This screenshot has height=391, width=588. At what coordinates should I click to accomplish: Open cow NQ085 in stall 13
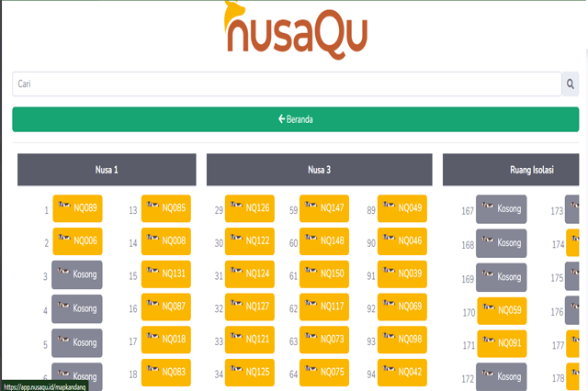point(166,208)
